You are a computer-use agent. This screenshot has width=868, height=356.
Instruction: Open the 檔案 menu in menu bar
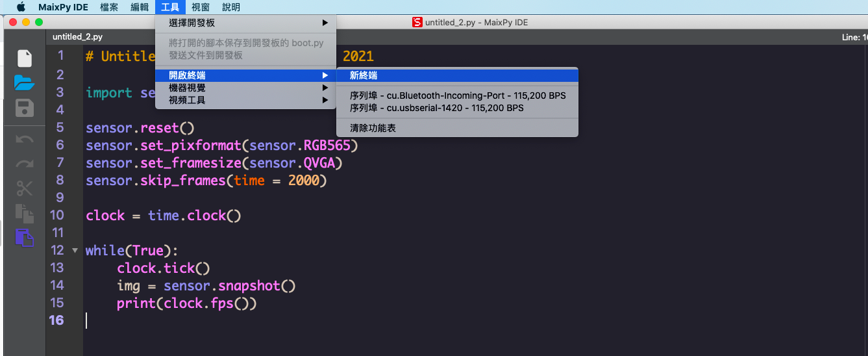tap(109, 7)
